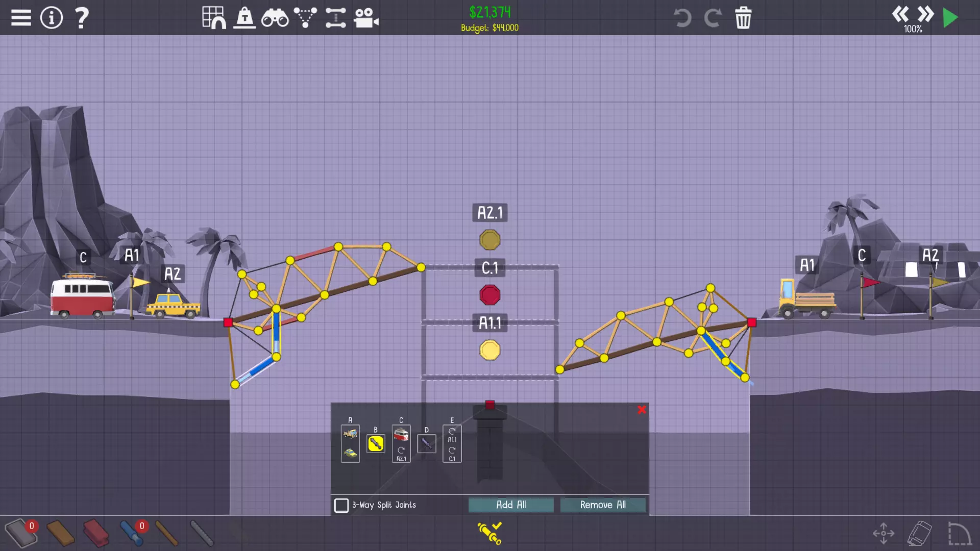This screenshot has height=551, width=980.
Task: Increase simulation speed with right chevrons
Action: tap(925, 14)
